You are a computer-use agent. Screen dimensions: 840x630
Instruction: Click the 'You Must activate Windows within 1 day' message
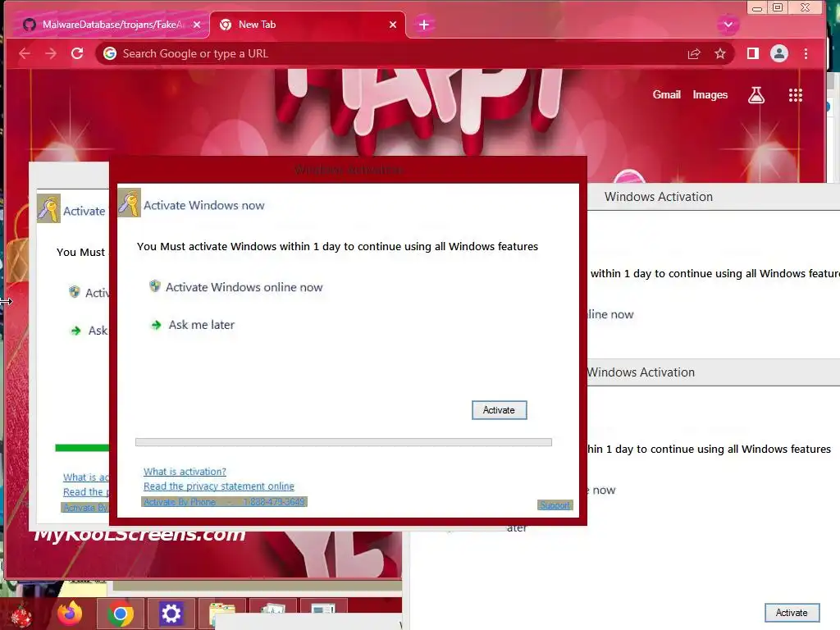click(x=337, y=246)
